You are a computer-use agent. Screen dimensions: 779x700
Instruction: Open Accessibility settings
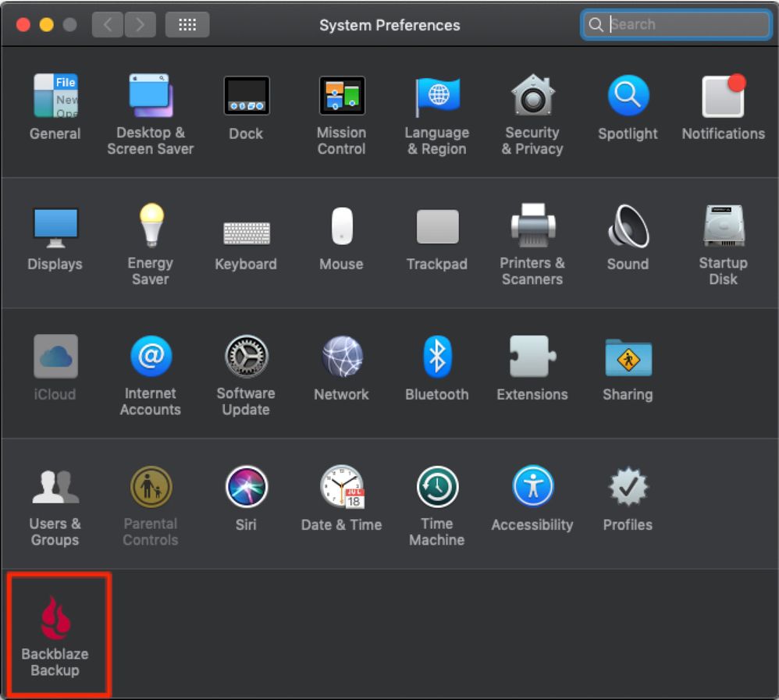[x=532, y=488]
